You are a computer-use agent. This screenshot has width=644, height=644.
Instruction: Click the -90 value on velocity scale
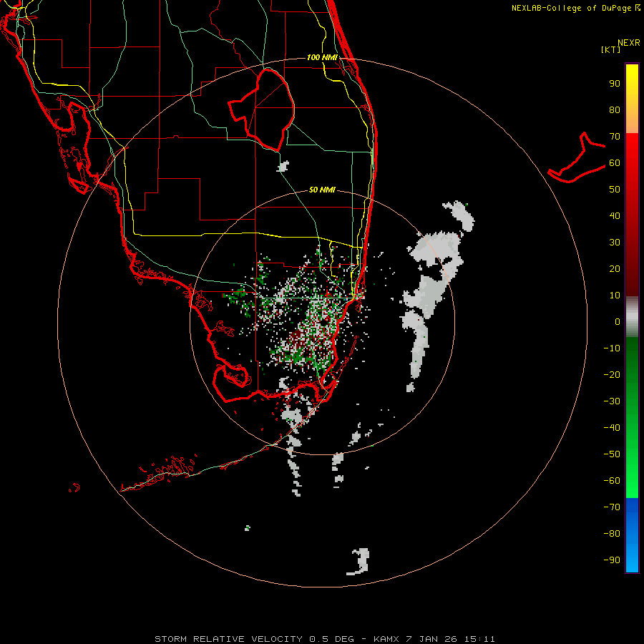point(612,560)
